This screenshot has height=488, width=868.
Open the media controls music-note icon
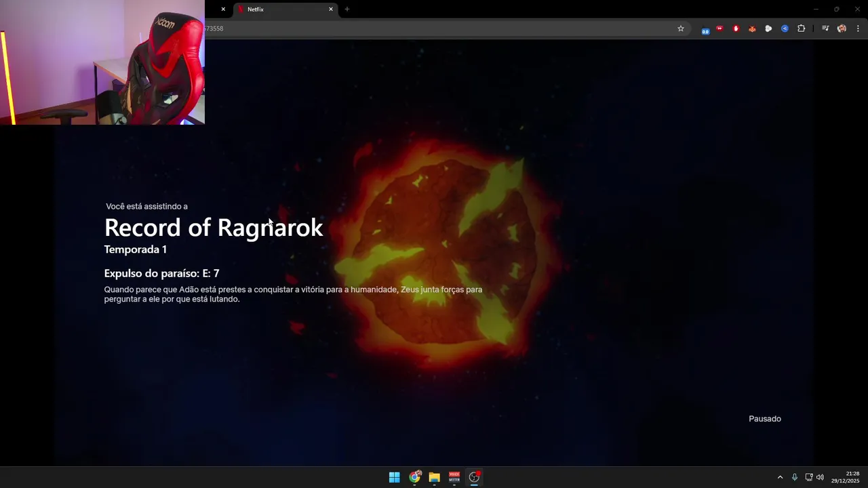825,28
